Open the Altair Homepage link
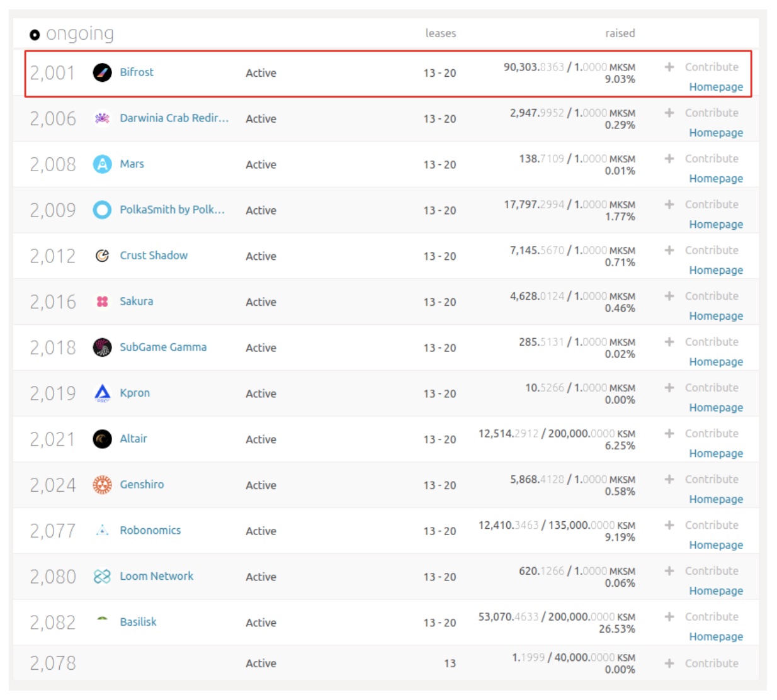Image resolution: width=777 pixels, height=700 pixels. 716,454
